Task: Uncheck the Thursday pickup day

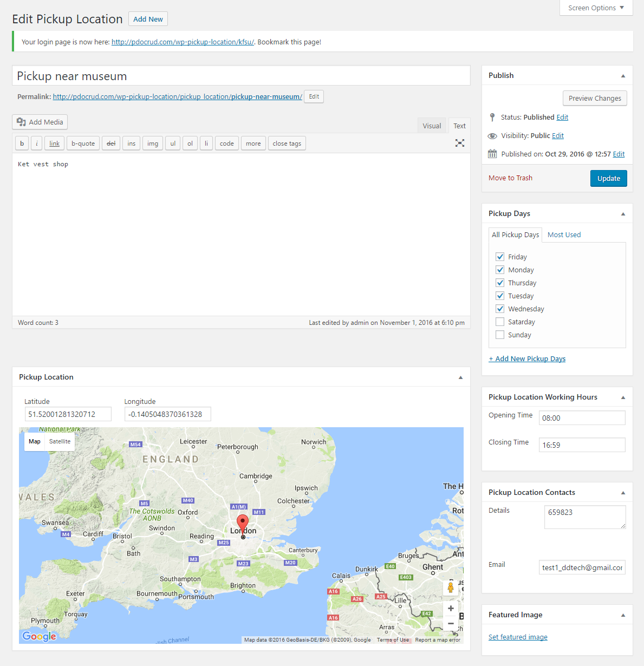Action: point(500,283)
